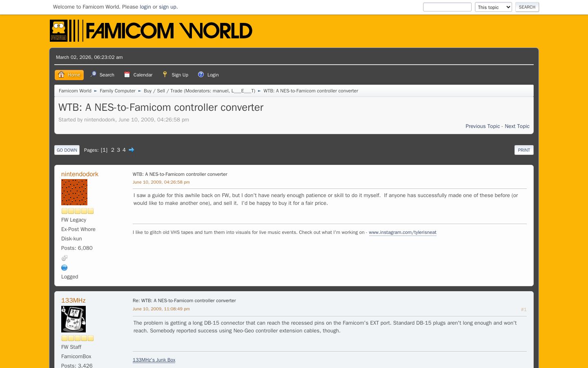Open the 'This topic' search scope dropdown

click(x=493, y=7)
